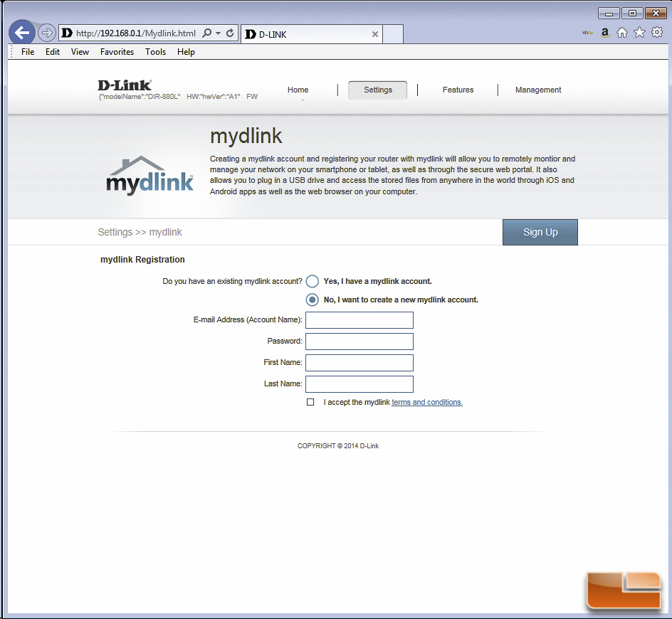Open the address bar dropdown arrow
The width and height of the screenshot is (672, 619).
218,33
